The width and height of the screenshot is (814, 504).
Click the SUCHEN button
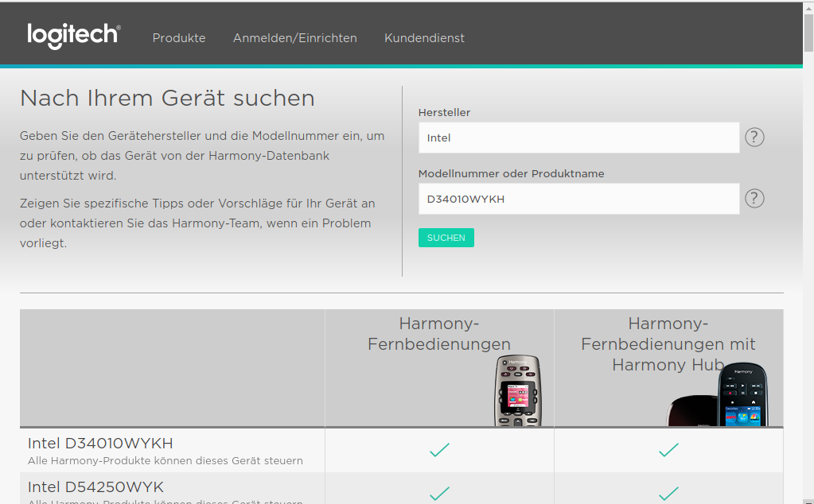446,238
